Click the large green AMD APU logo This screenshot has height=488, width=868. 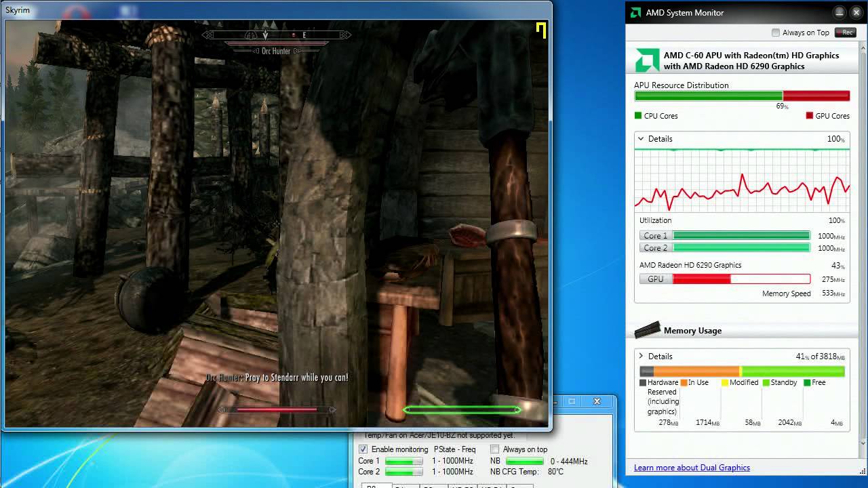point(646,60)
